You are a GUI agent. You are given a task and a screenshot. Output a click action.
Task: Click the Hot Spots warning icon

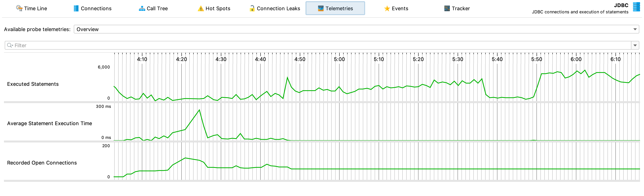tap(200, 8)
